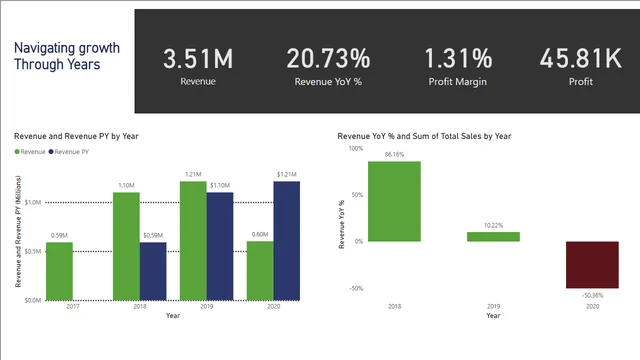Click the 2018 green Revenue bar

(126, 247)
